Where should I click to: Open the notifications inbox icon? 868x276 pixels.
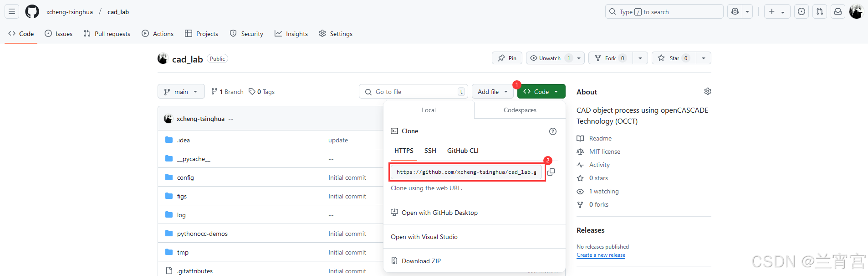[838, 12]
